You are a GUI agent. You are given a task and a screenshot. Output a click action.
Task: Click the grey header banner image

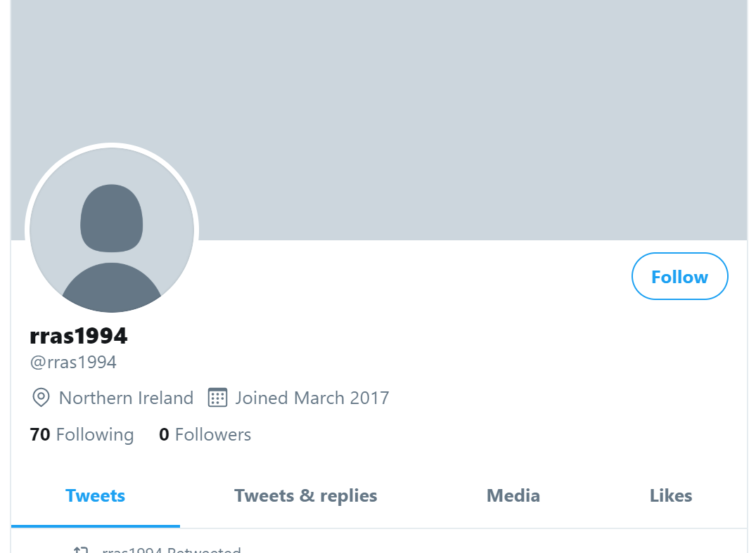(379, 96)
